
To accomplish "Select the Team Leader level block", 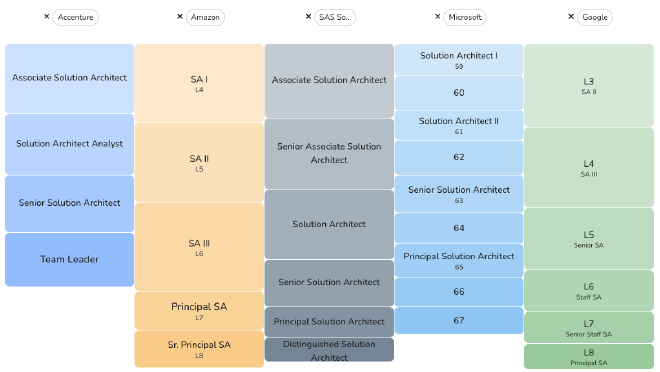I will click(x=69, y=260).
